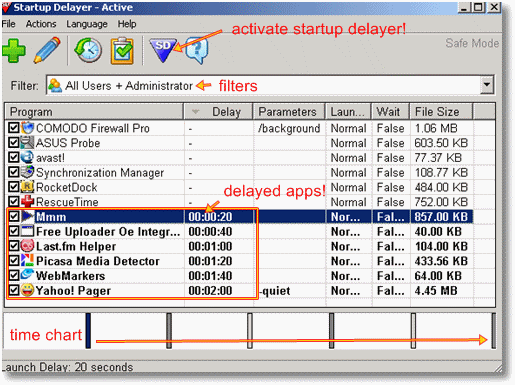Viewport: 515px width, 385px height.
Task: Select the Picasa Media Detector row name
Action: point(98,261)
